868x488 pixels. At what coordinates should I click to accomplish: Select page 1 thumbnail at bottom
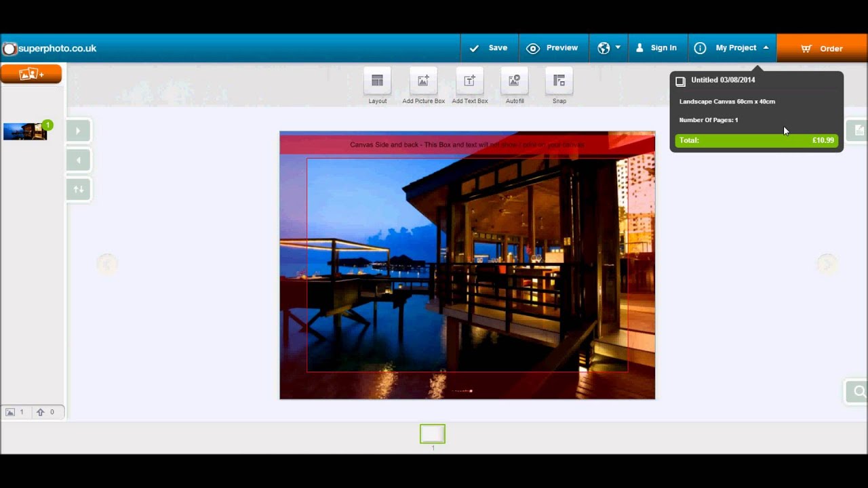pyautogui.click(x=433, y=434)
